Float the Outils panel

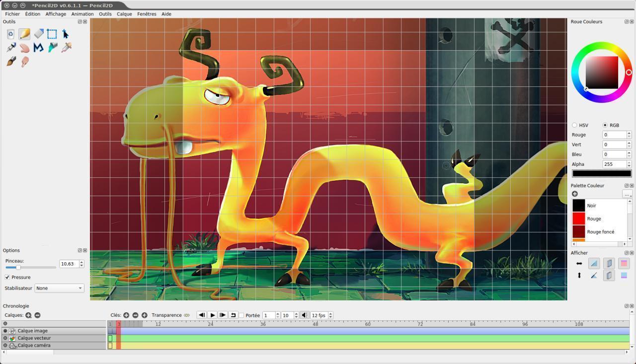click(80, 22)
